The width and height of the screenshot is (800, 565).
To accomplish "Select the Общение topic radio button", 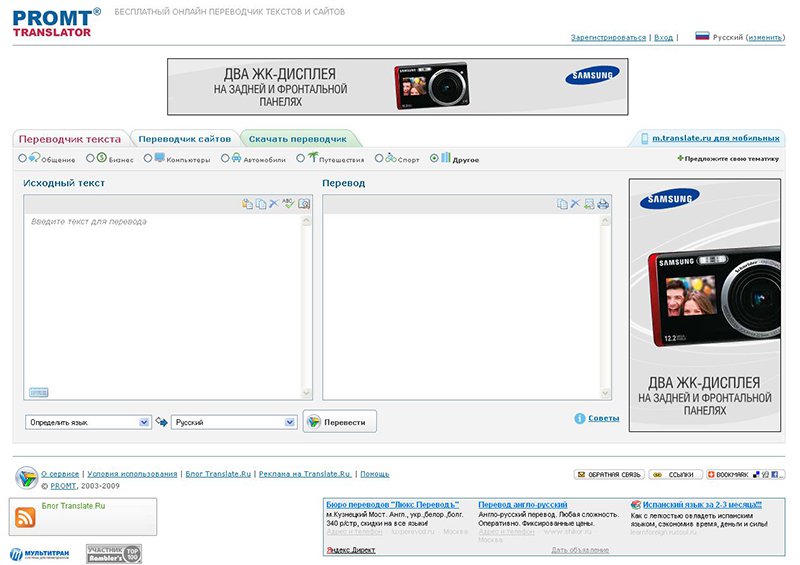I will tap(22, 158).
